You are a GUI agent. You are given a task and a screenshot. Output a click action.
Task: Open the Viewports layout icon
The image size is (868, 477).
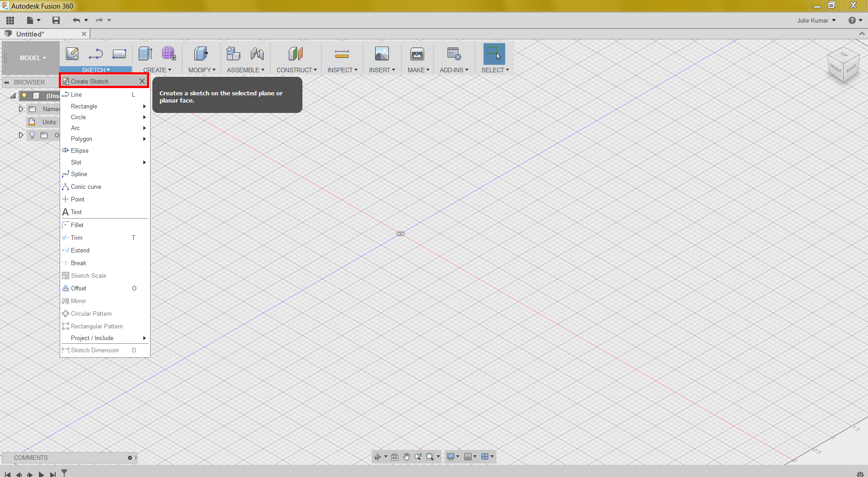coord(485,457)
